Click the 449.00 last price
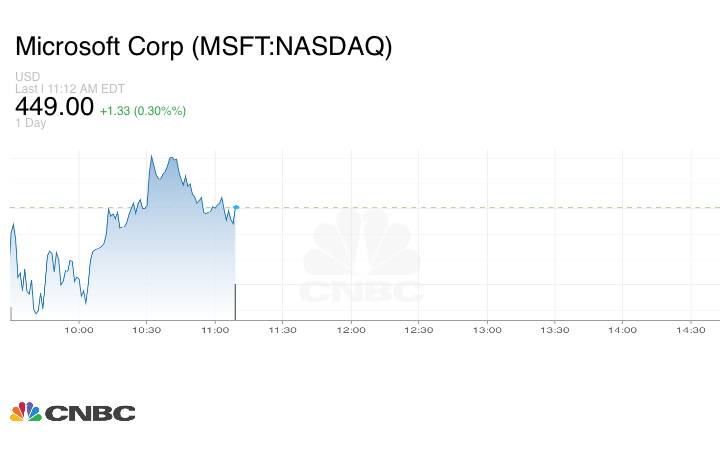 coord(54,107)
